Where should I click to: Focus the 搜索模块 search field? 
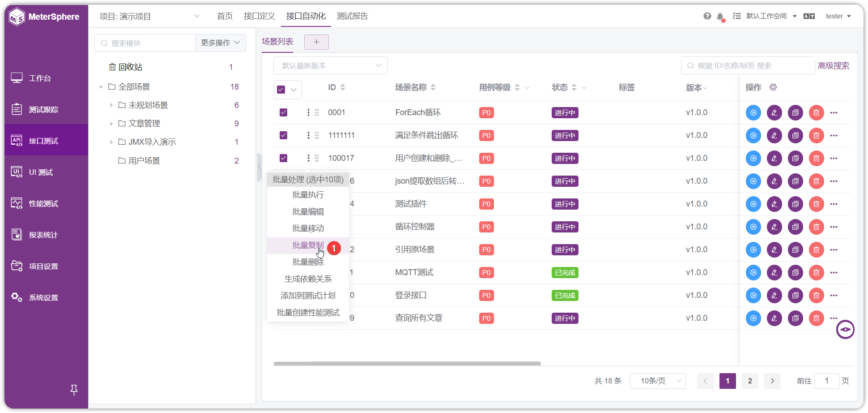pos(145,43)
